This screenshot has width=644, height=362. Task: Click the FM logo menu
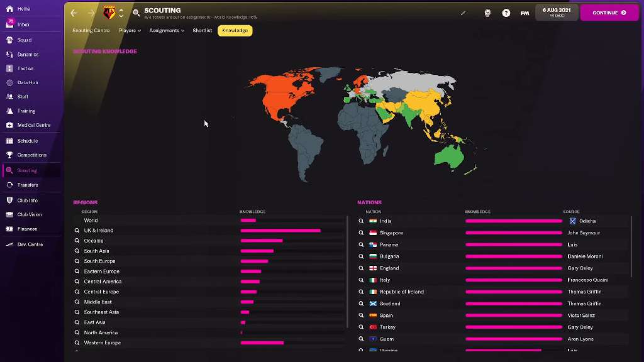[525, 13]
